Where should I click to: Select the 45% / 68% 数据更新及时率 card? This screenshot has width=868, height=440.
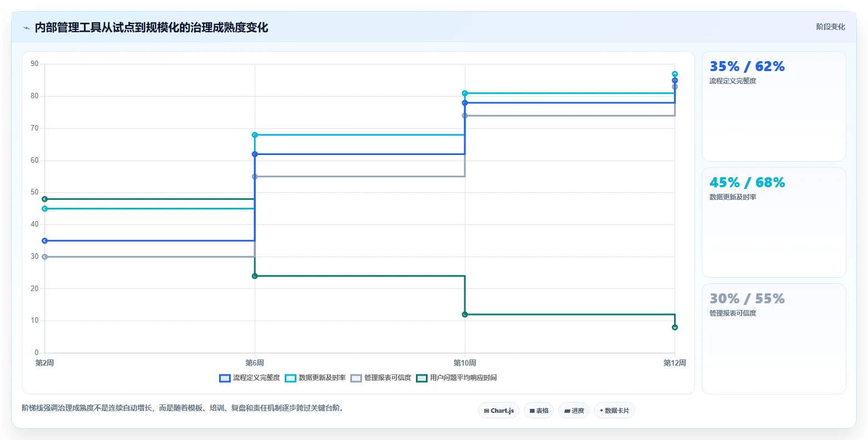(774, 222)
